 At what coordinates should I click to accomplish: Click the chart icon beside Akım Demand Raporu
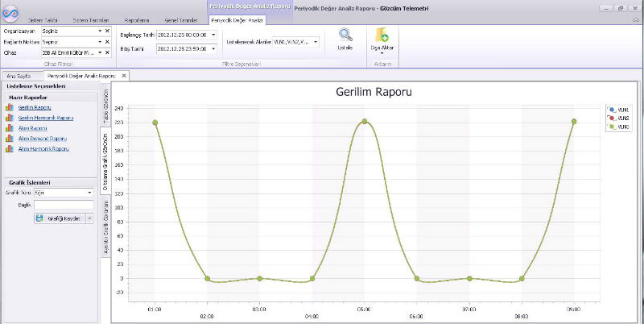coord(10,138)
